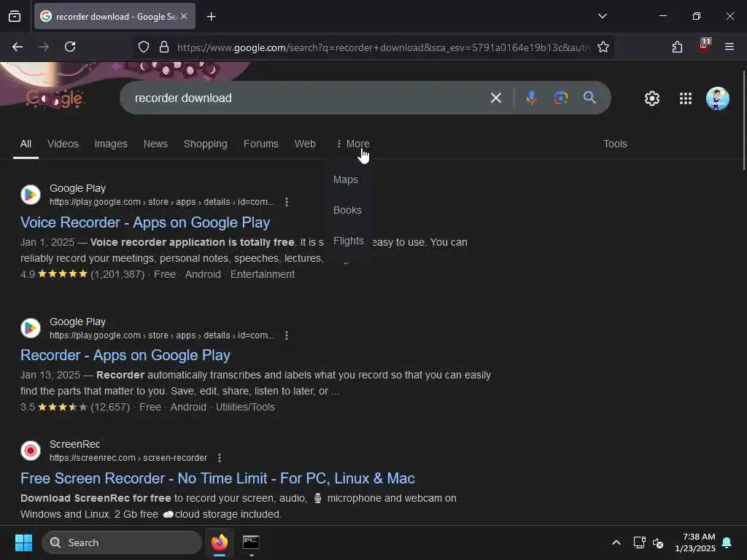Switch to the Forums tab

coord(260,144)
